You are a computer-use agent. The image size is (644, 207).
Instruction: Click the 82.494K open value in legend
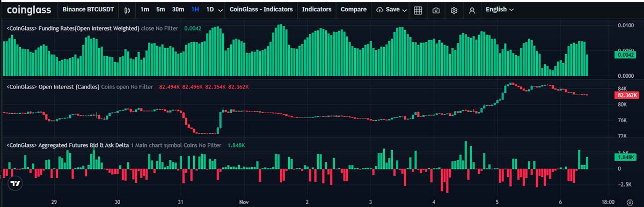(170, 86)
